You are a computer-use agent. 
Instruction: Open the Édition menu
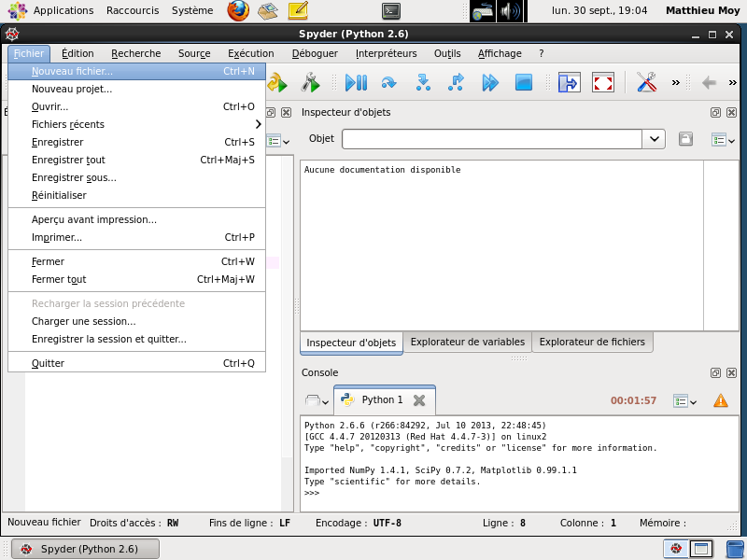78,53
